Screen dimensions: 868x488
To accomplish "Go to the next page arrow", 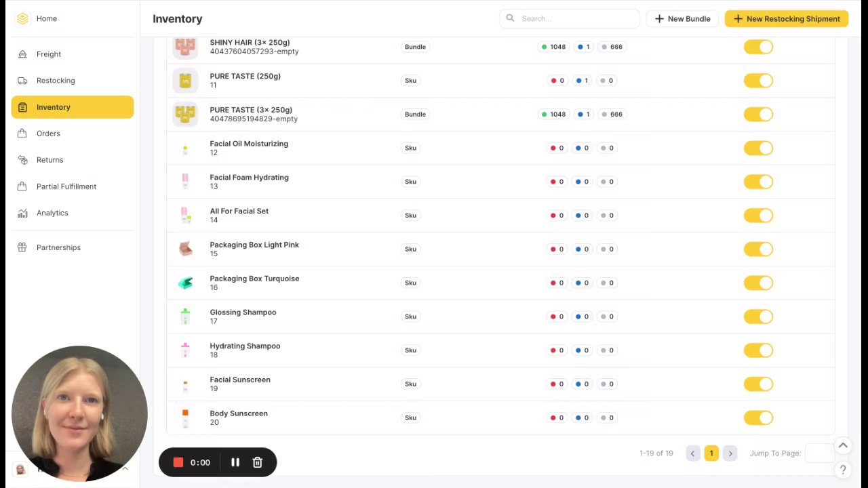I will click(x=730, y=453).
